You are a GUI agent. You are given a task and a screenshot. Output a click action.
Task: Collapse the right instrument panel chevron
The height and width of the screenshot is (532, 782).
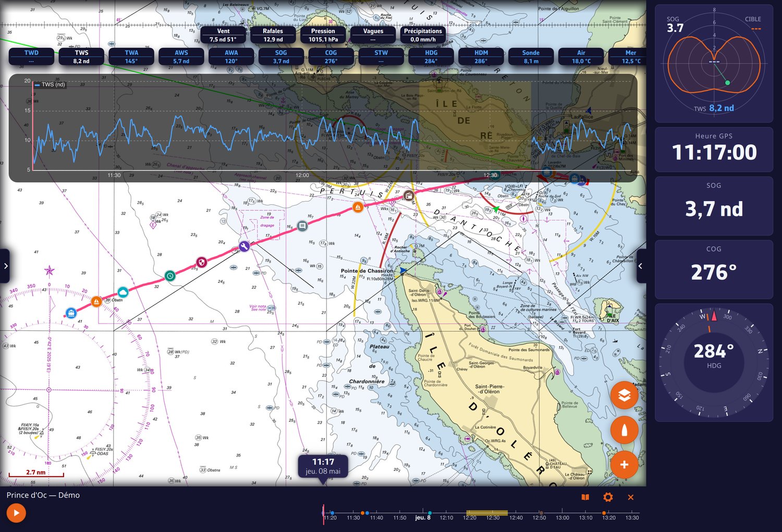pyautogui.click(x=641, y=266)
